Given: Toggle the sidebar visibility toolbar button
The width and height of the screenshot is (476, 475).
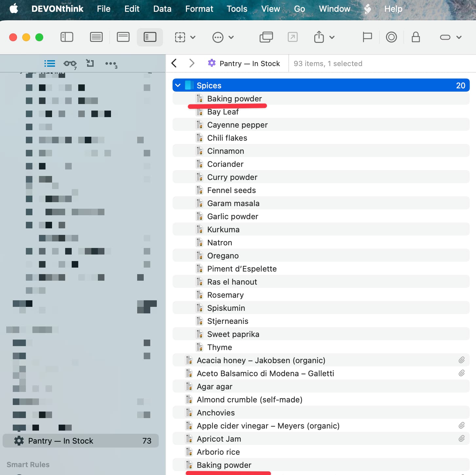Looking at the screenshot, I should click(67, 37).
